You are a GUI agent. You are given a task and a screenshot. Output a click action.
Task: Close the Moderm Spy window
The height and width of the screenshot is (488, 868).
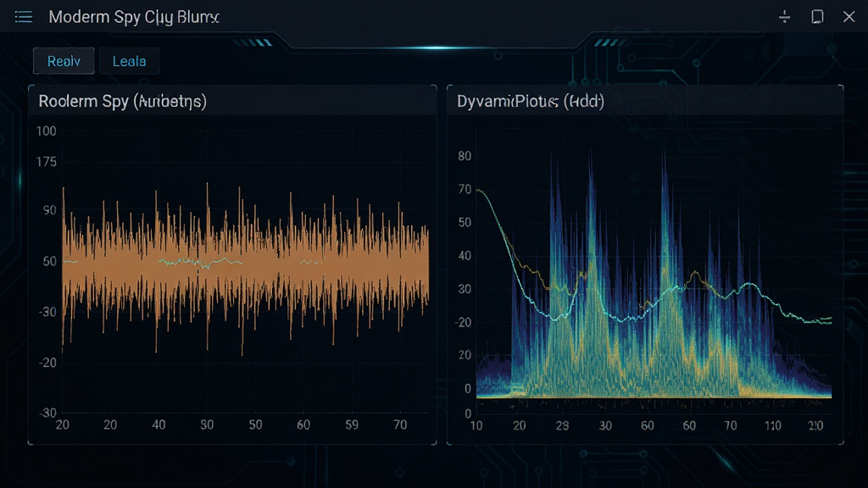(849, 17)
